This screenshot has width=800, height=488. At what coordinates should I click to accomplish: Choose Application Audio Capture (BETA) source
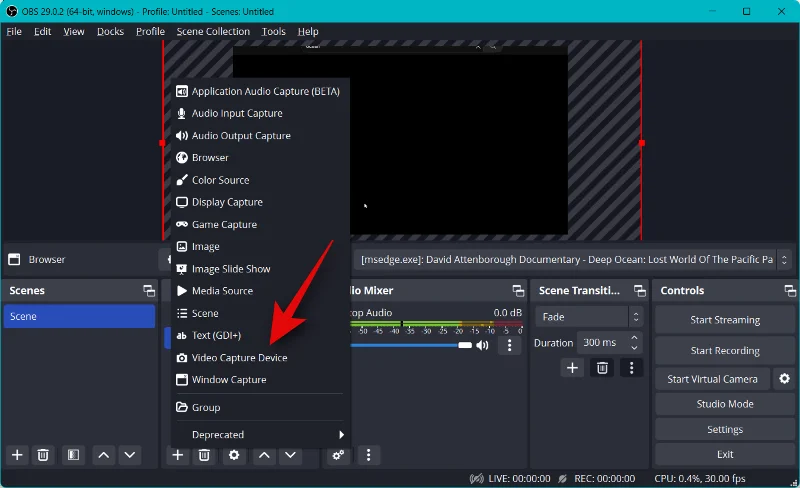[260, 91]
